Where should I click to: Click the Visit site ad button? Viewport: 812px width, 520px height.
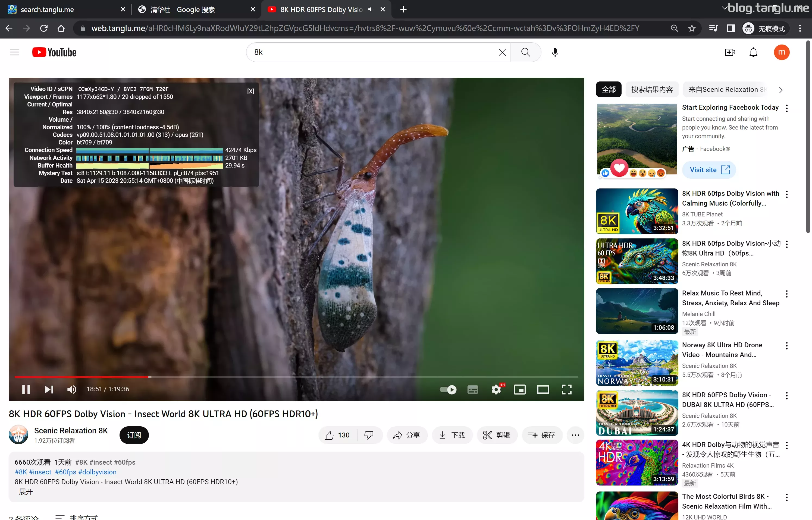[709, 170]
